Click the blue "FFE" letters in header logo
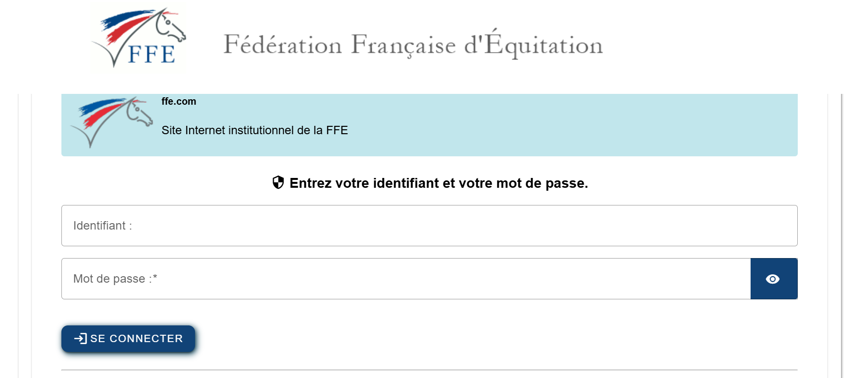 tap(151, 54)
